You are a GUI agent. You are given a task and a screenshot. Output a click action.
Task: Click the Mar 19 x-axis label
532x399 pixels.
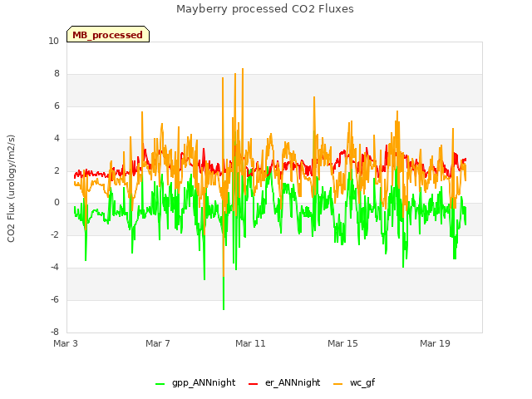coord(435,343)
